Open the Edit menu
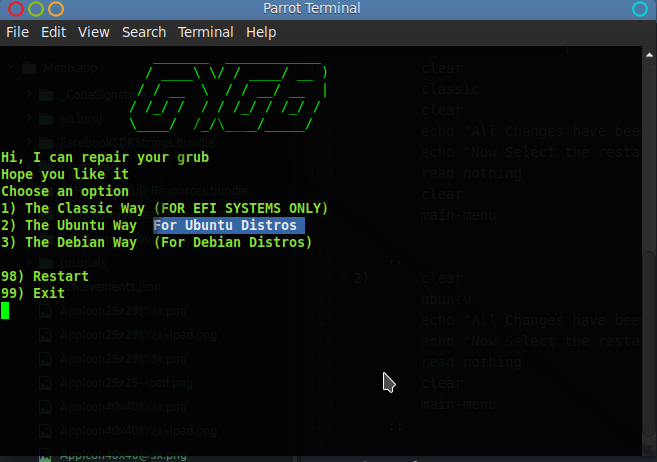Image resolution: width=657 pixels, height=462 pixels. [x=54, y=32]
